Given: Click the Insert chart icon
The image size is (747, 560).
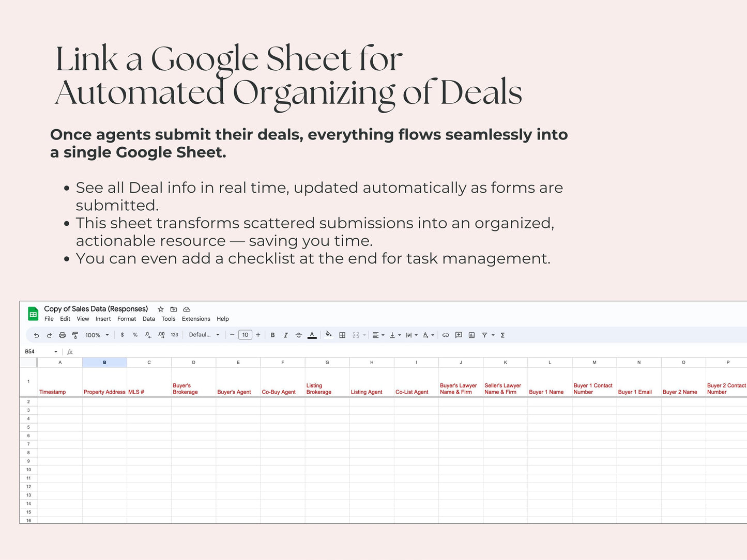Looking at the screenshot, I should pos(471,335).
